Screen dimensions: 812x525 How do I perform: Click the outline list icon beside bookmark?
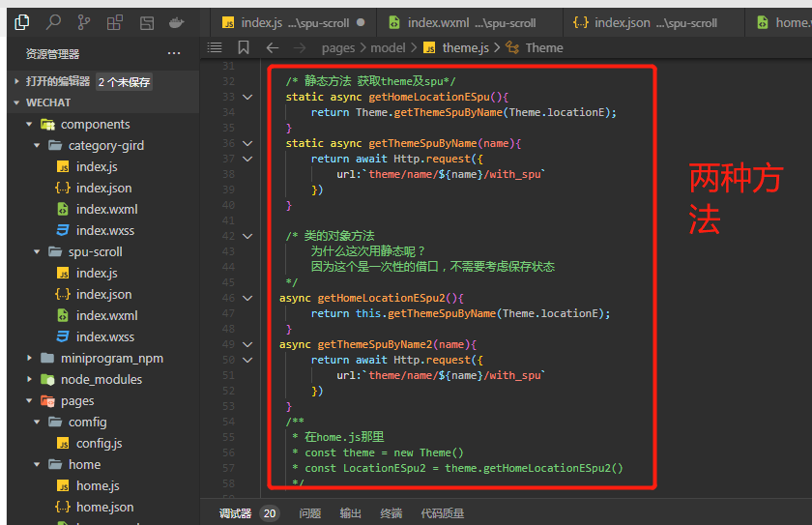coord(215,47)
